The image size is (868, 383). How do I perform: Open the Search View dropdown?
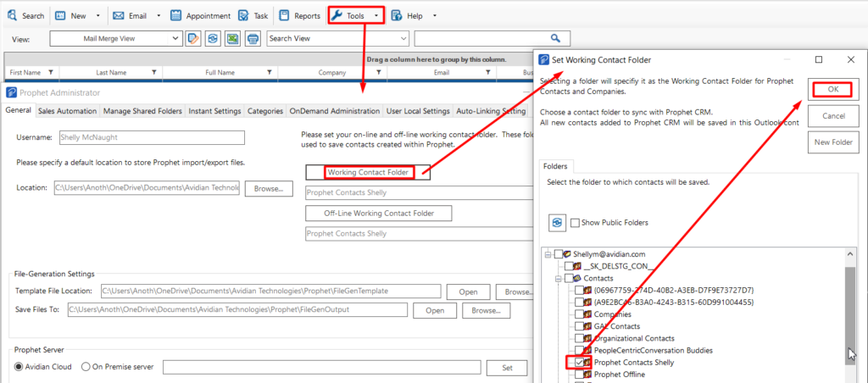(403, 38)
